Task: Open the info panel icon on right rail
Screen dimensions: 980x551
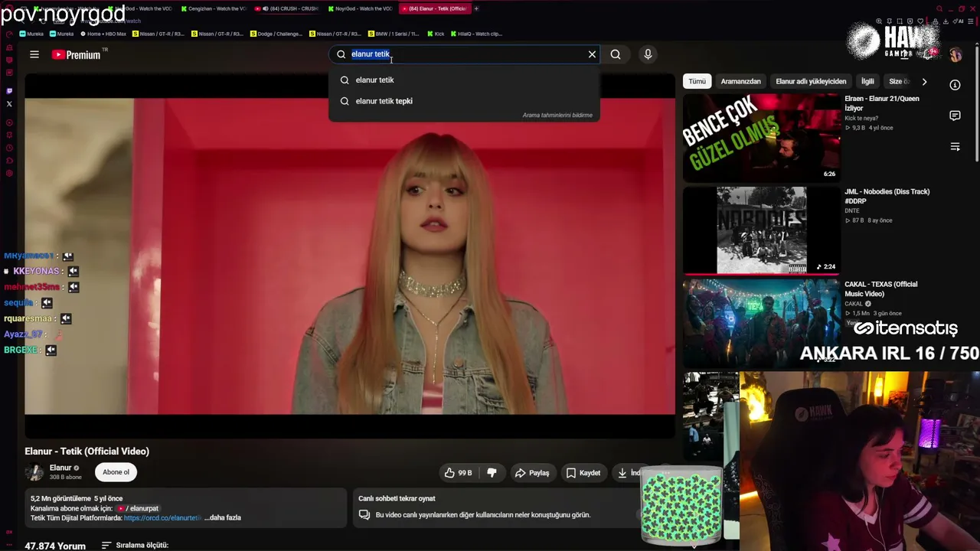Action: click(x=955, y=84)
